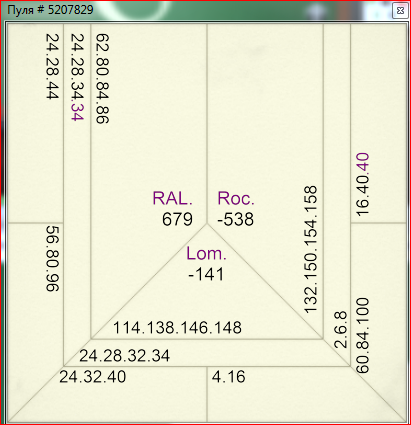Click the vertical 56.80.96 entry

(x=52, y=259)
